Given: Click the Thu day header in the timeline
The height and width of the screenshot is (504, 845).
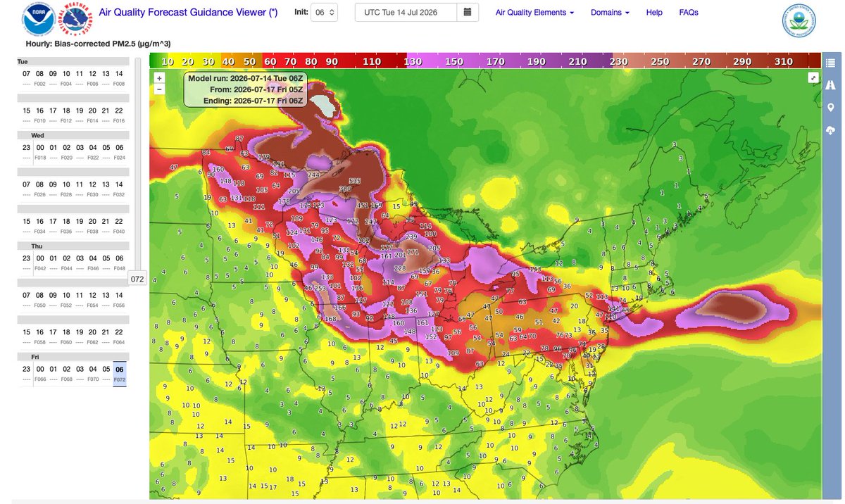Looking at the screenshot, I should (37, 246).
